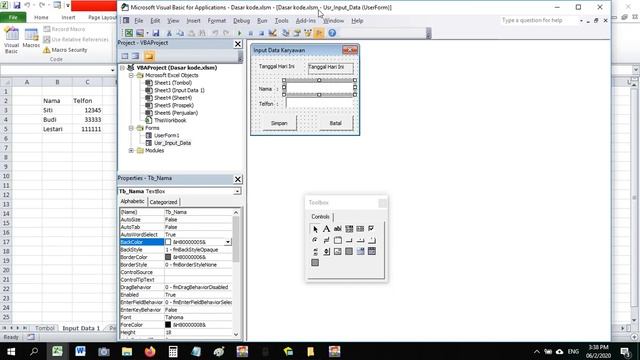Click the View Microsoft Excel toolbar icon

point(129,33)
